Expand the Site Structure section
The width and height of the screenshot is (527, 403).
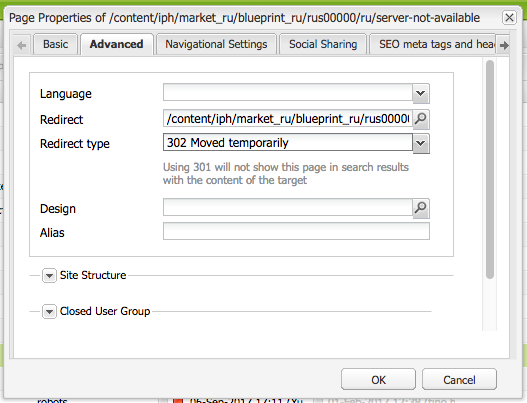coord(49,276)
